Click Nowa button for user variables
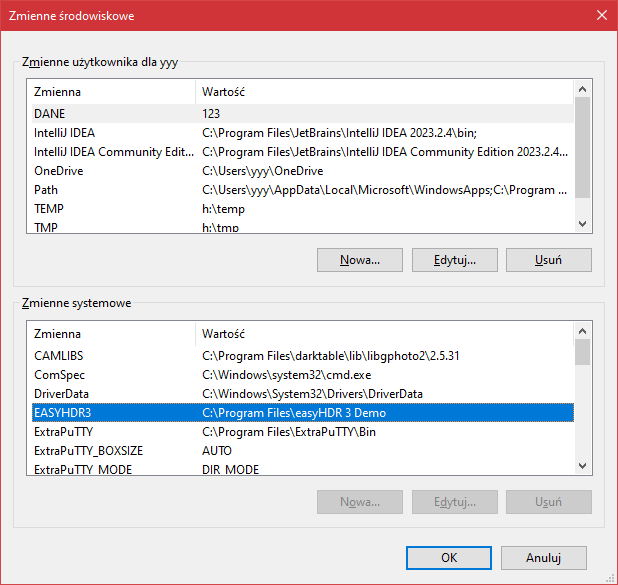The image size is (618, 585). click(x=360, y=260)
